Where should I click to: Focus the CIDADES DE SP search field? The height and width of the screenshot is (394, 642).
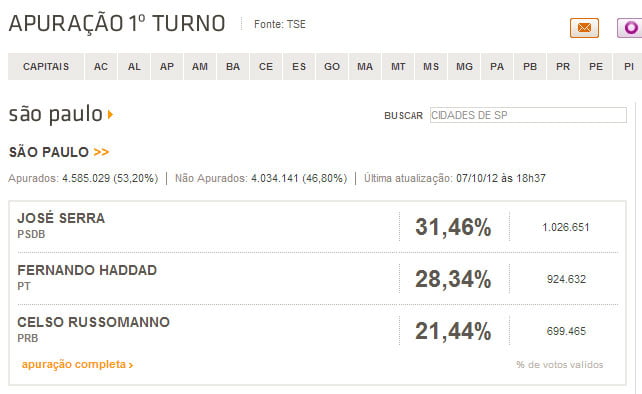click(x=528, y=115)
